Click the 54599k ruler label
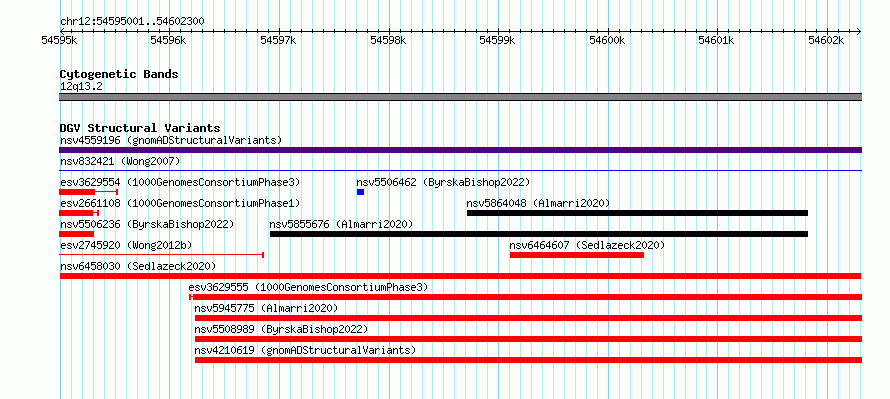The image size is (890, 399). (x=498, y=40)
